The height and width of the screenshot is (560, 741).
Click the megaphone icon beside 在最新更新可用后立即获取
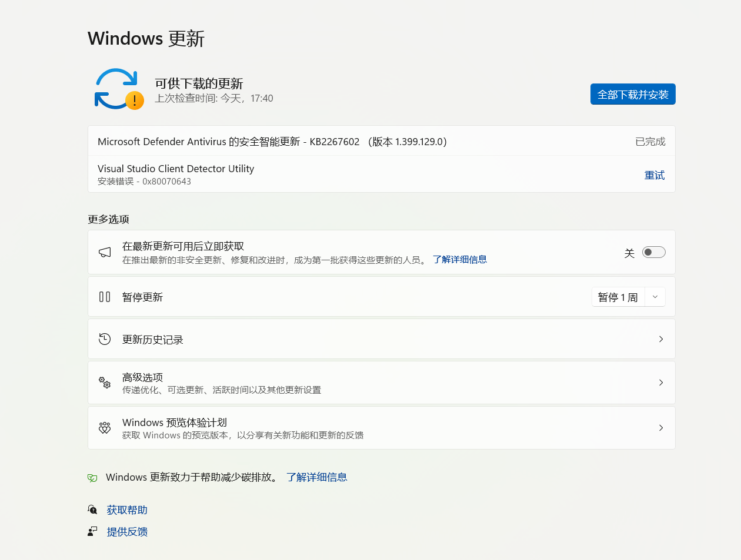coord(105,252)
